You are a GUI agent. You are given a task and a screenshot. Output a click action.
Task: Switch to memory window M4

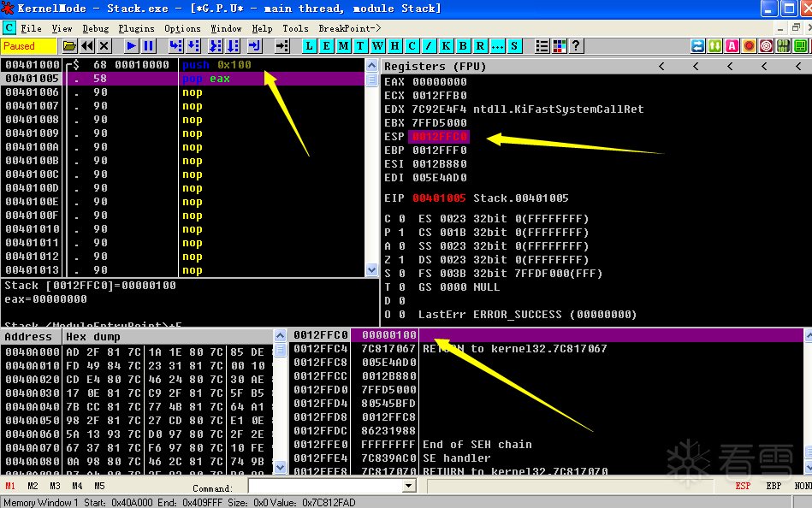coord(77,486)
